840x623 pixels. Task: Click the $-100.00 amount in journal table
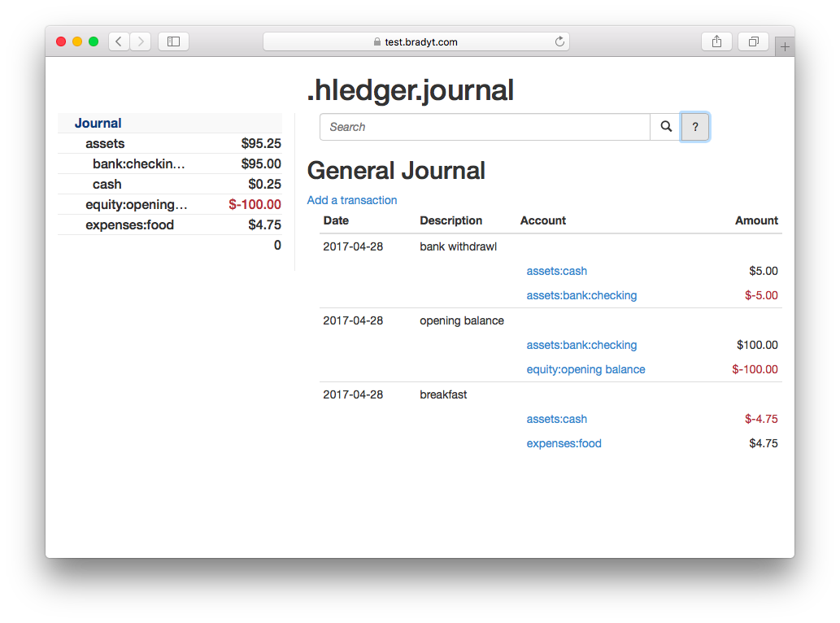click(x=755, y=369)
